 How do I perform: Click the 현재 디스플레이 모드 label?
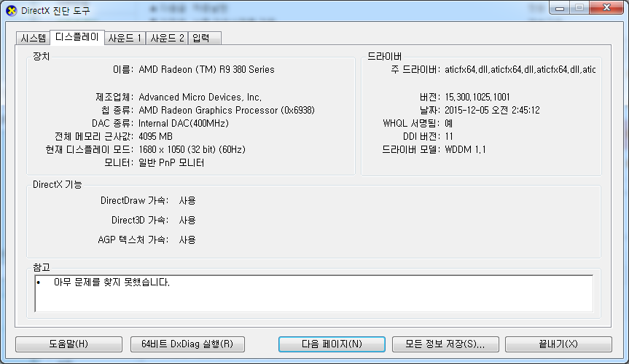coord(90,149)
